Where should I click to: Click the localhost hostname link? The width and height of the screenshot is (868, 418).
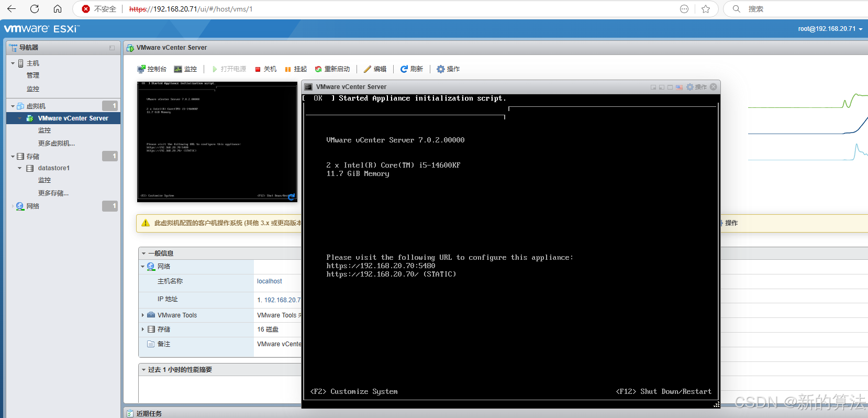point(270,281)
